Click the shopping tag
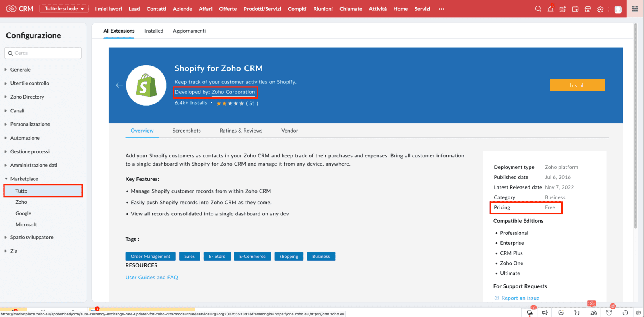Image resolution: width=644 pixels, height=317 pixels. pyautogui.click(x=289, y=257)
